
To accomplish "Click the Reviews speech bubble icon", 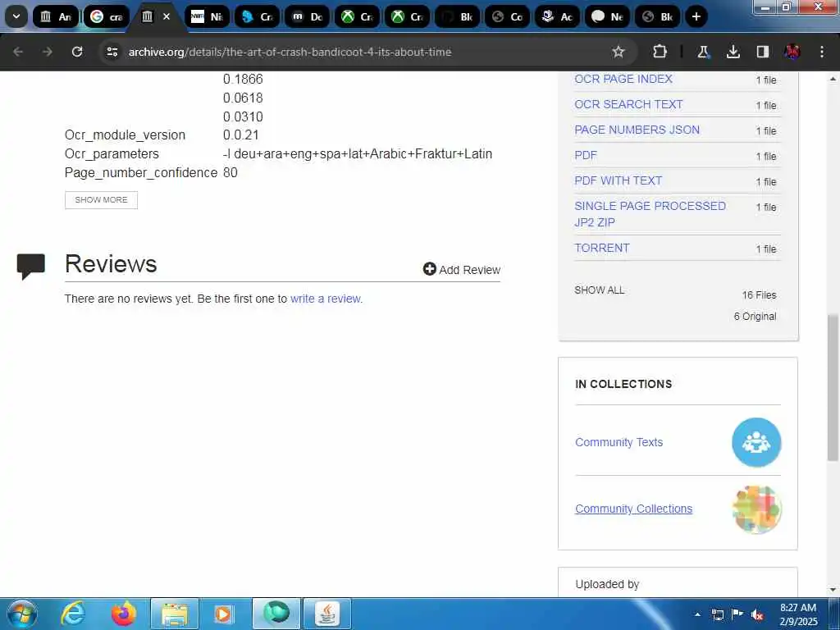I will click(x=30, y=267).
